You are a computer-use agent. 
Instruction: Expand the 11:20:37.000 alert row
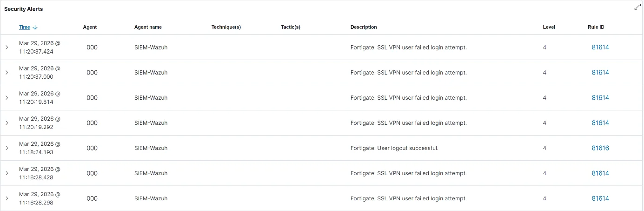point(7,72)
